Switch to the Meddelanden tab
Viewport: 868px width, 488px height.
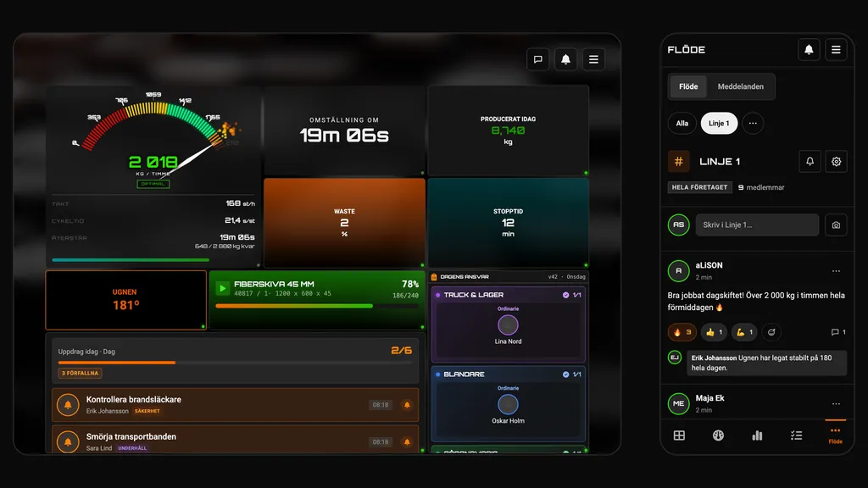(741, 86)
